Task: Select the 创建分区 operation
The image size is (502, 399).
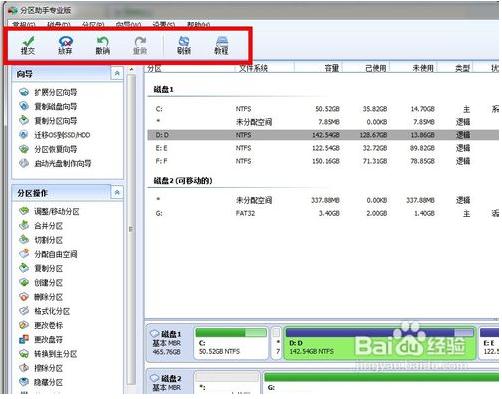Action: [x=48, y=283]
